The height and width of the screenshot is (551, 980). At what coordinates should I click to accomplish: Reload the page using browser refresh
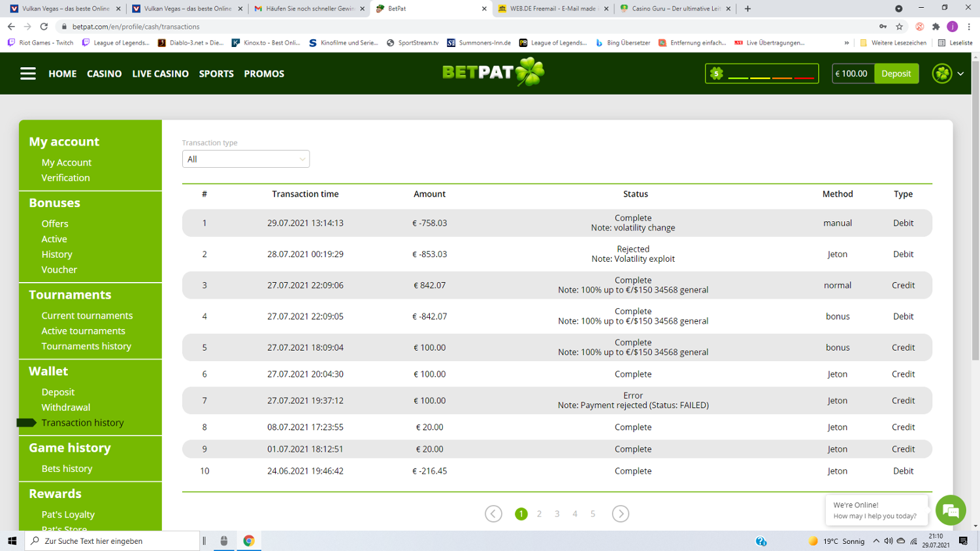coord(44,27)
